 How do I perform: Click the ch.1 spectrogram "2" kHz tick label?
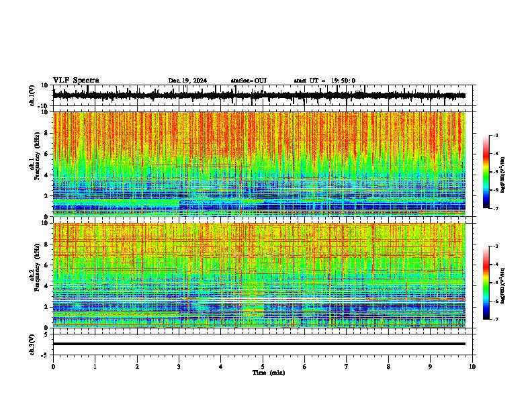[46, 196]
